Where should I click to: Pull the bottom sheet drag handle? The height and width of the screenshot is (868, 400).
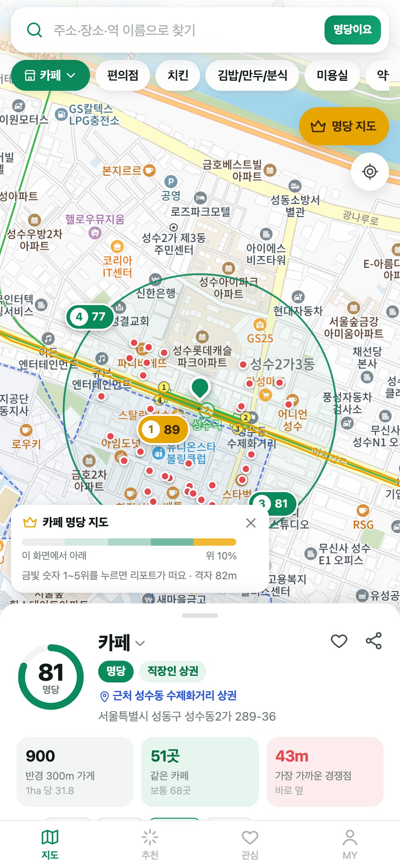200,615
